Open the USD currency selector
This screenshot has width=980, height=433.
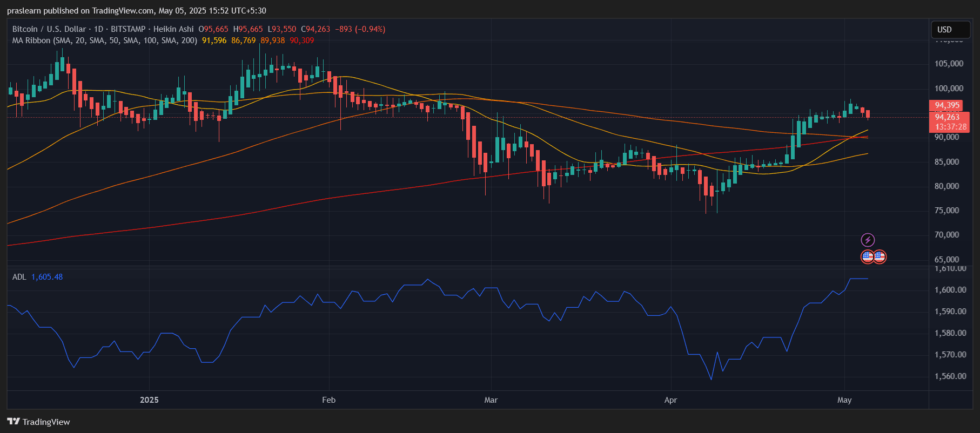pyautogui.click(x=950, y=30)
